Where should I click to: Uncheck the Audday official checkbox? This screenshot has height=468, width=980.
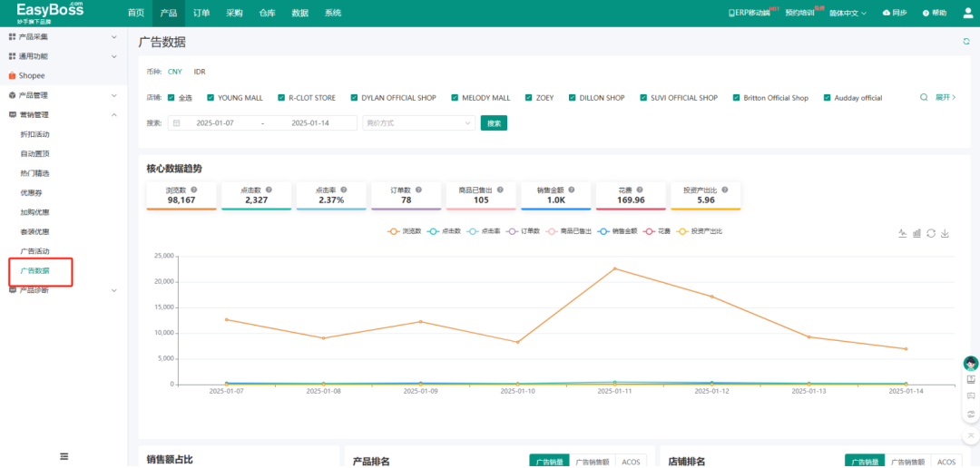click(x=828, y=98)
